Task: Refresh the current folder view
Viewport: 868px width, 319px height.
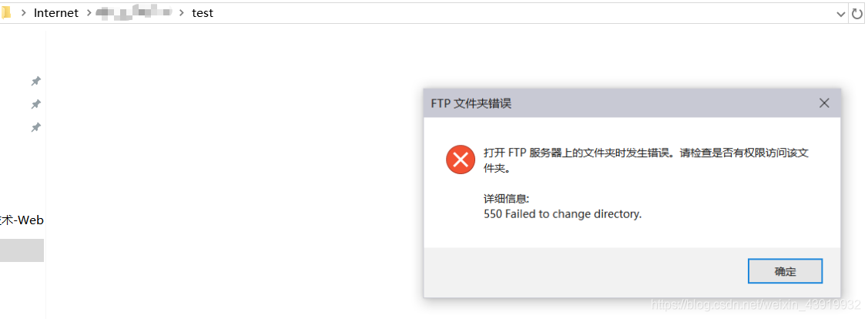Action: [857, 14]
